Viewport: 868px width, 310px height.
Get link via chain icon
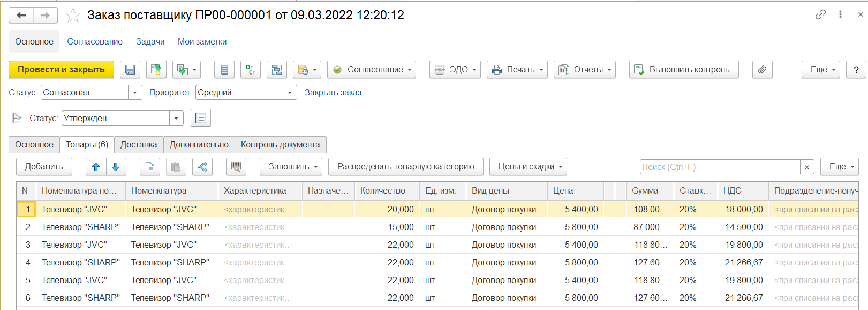coord(820,15)
